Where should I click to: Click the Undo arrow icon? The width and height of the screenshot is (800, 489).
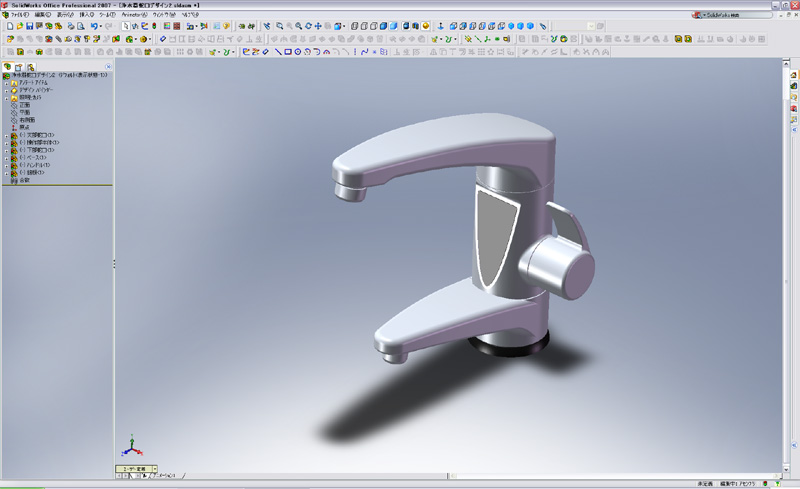[x=94, y=26]
